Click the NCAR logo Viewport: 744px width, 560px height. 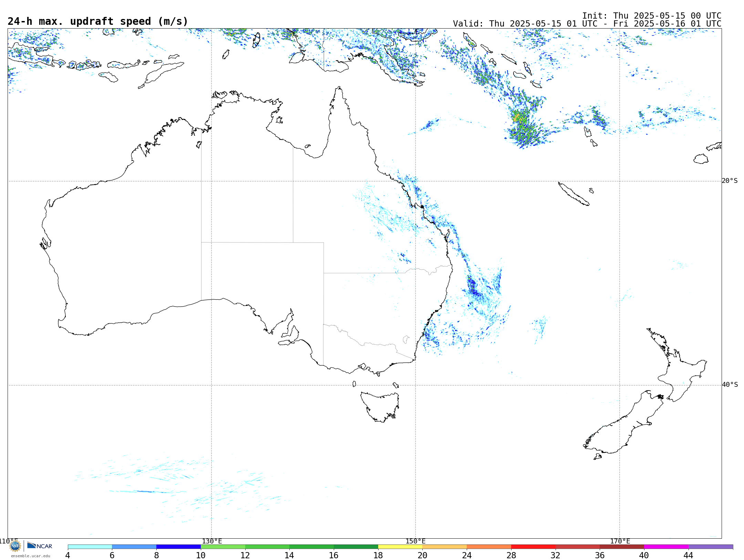(40, 546)
